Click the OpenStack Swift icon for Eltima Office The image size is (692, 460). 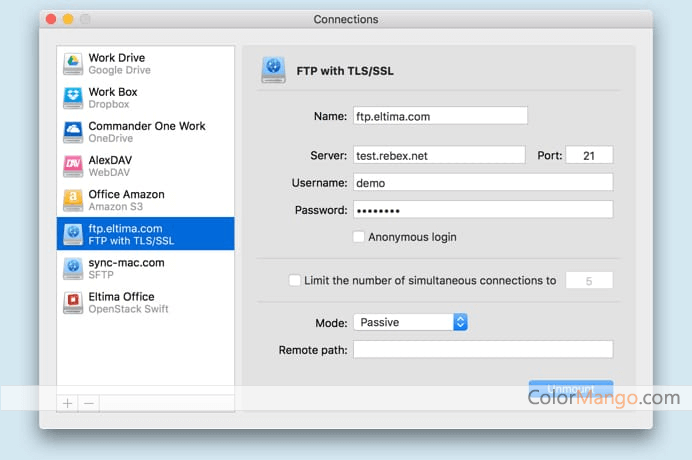pyautogui.click(x=73, y=302)
